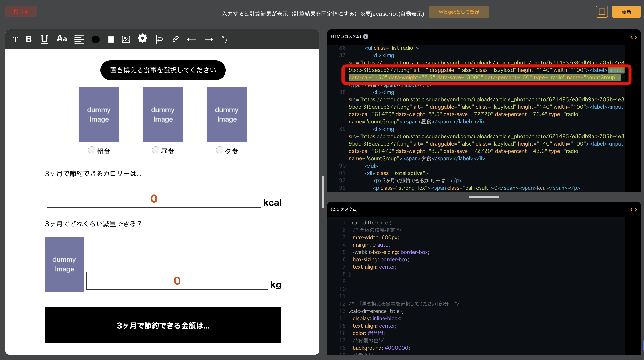
Task: Click the preview pane vertical scrollbar
Action: pyautogui.click(x=323, y=192)
